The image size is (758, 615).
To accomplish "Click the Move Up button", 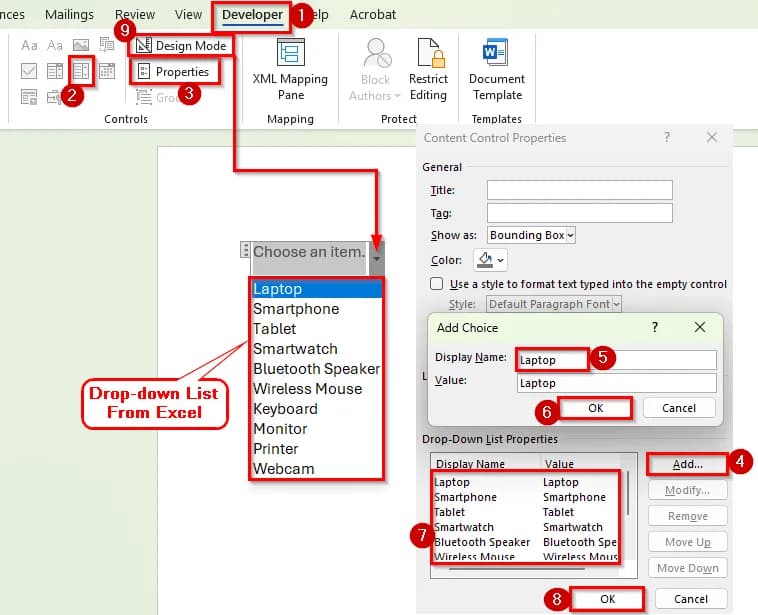I will pyautogui.click(x=687, y=542).
